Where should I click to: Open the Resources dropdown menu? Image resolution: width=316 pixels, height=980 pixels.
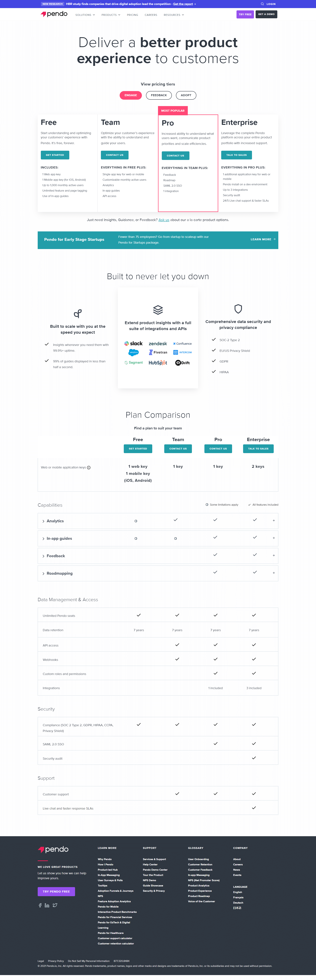pos(174,15)
